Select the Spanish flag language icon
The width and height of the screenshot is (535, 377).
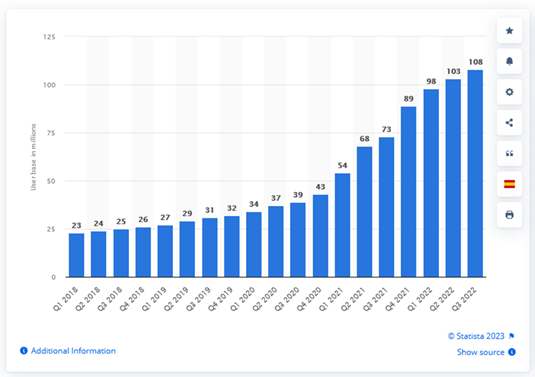(509, 184)
